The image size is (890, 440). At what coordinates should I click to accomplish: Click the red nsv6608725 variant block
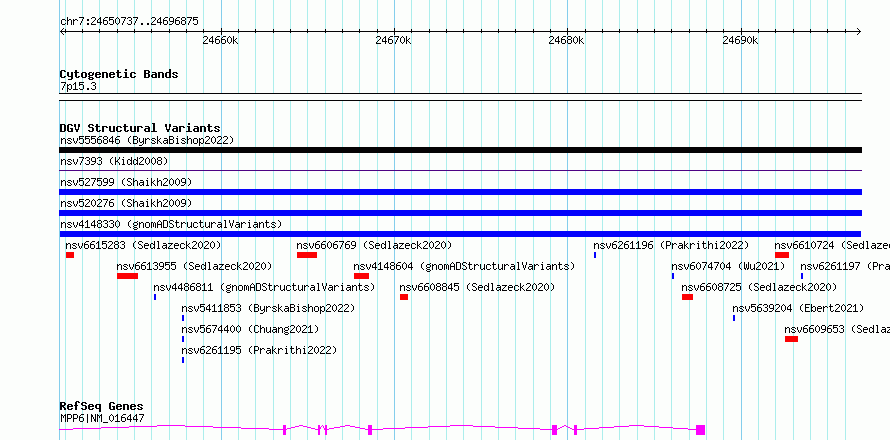[x=687, y=297]
